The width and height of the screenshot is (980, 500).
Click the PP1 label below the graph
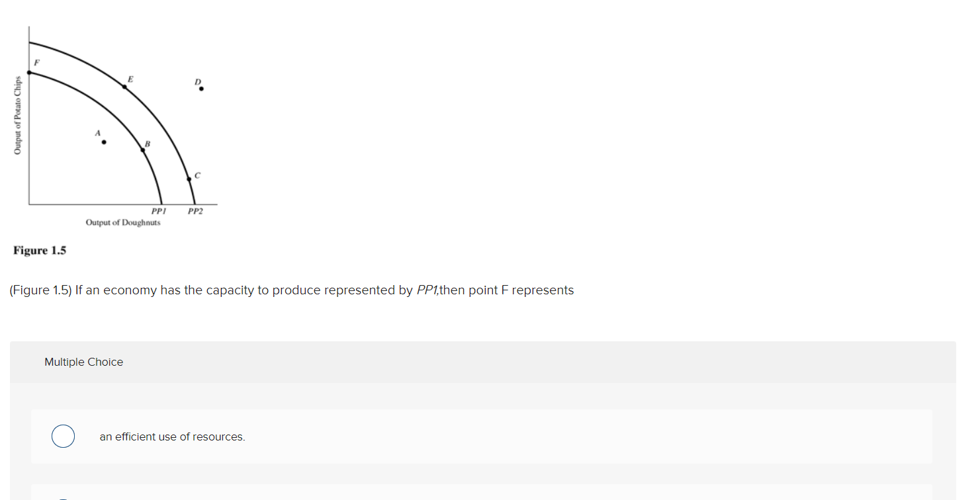point(159,212)
